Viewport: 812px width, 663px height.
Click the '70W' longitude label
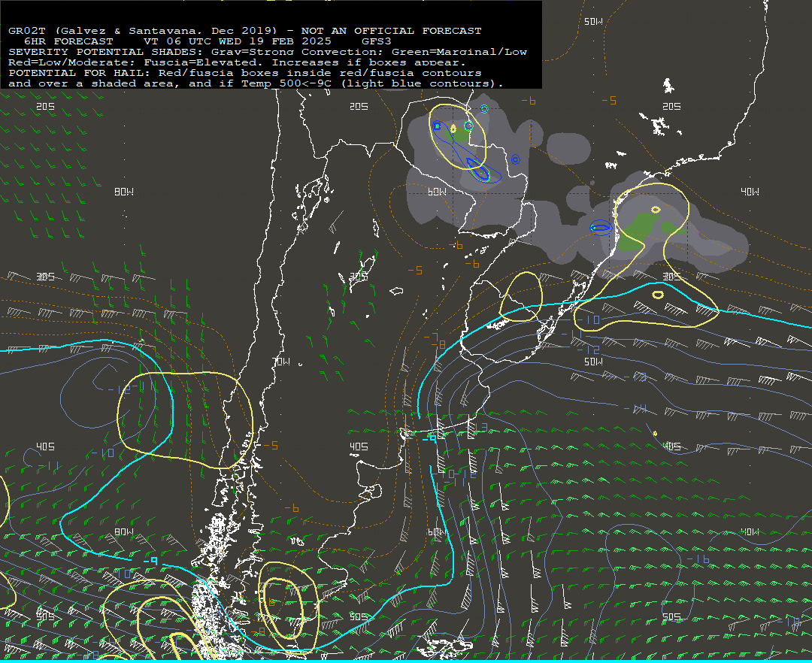click(282, 362)
